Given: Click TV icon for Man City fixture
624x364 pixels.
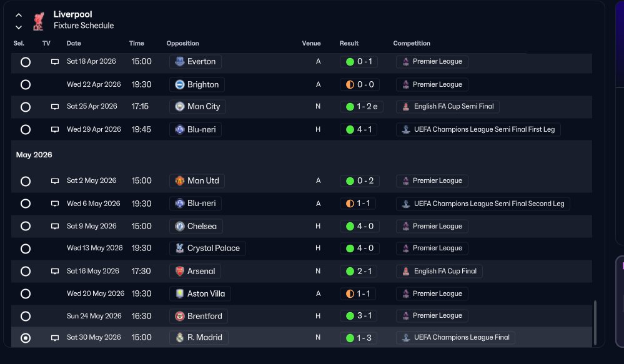Looking at the screenshot, I should coord(55,107).
